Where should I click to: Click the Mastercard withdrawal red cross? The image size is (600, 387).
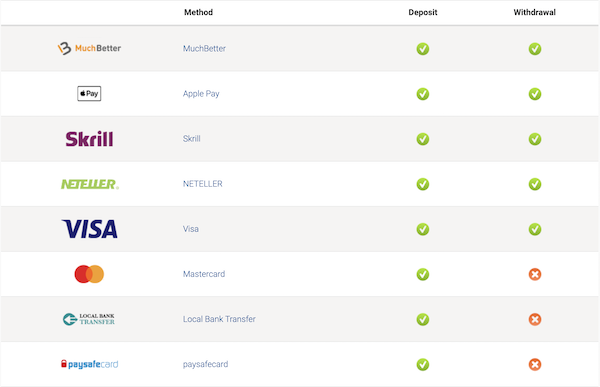[x=535, y=274]
